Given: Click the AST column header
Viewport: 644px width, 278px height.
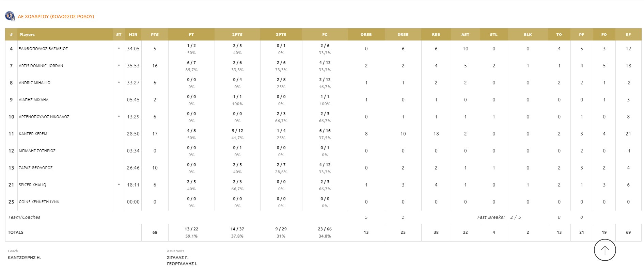Looking at the screenshot, I should [465, 34].
